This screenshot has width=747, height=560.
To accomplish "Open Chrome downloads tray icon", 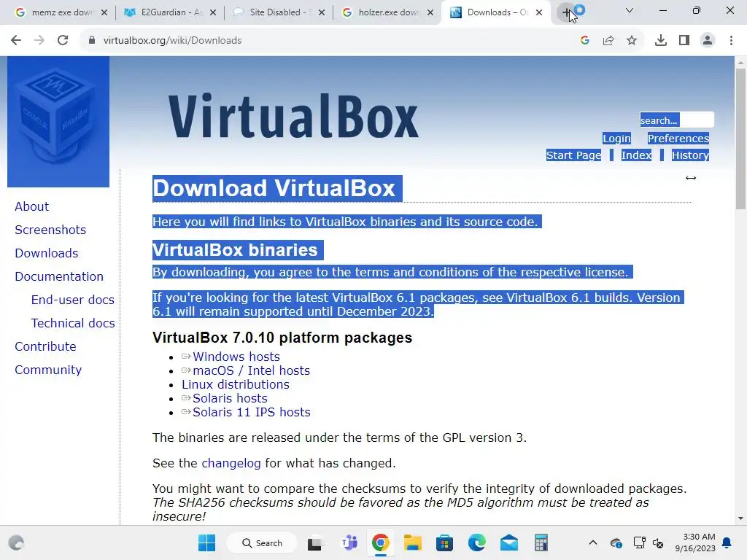I will click(661, 41).
